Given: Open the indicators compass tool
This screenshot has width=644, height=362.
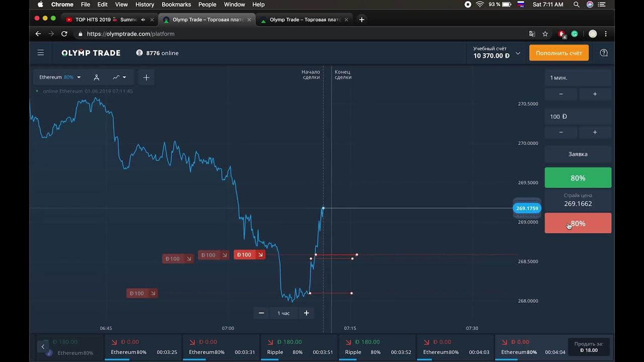Looking at the screenshot, I should coord(97,77).
